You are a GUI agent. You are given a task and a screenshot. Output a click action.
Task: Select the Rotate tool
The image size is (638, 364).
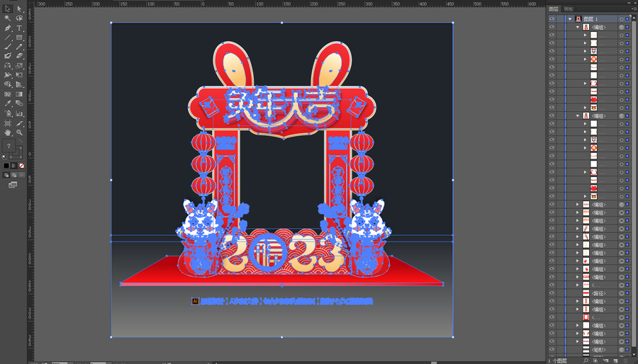pos(8,65)
